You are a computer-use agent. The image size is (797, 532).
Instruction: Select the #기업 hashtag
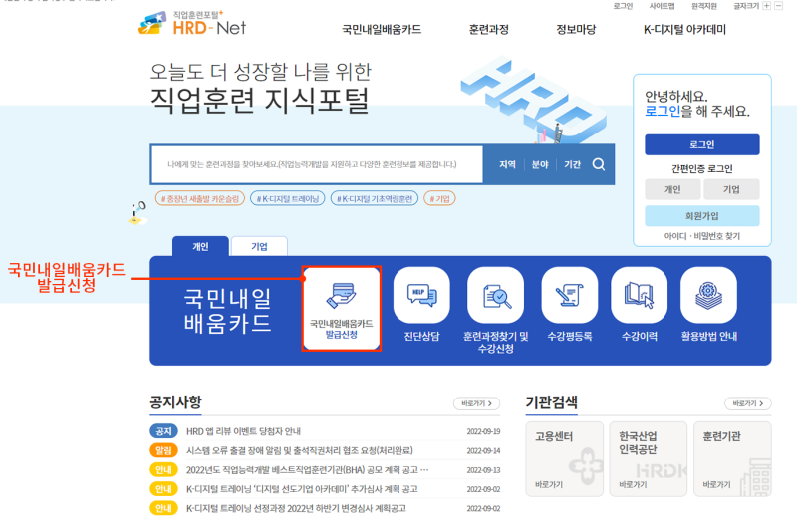click(439, 198)
